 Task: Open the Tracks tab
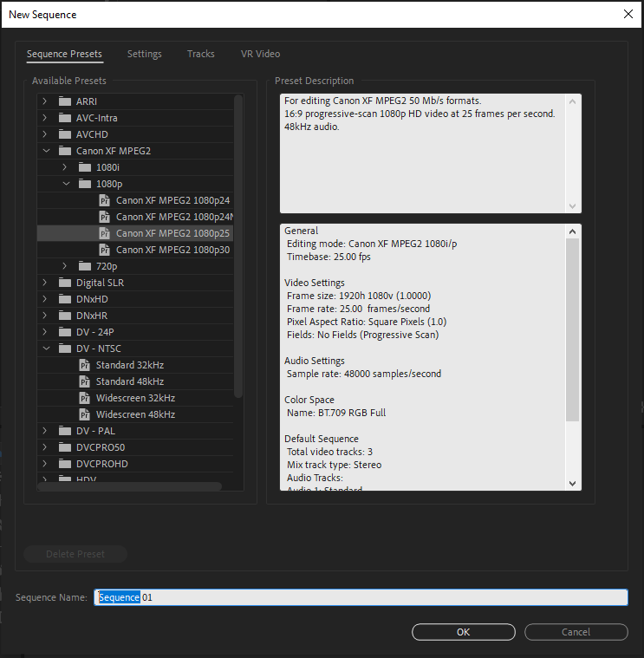[200, 54]
